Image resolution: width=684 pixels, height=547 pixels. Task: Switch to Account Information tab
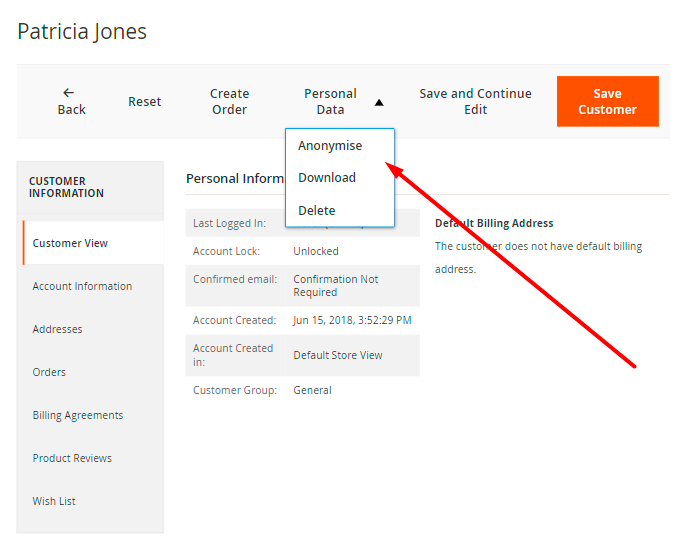pos(82,286)
